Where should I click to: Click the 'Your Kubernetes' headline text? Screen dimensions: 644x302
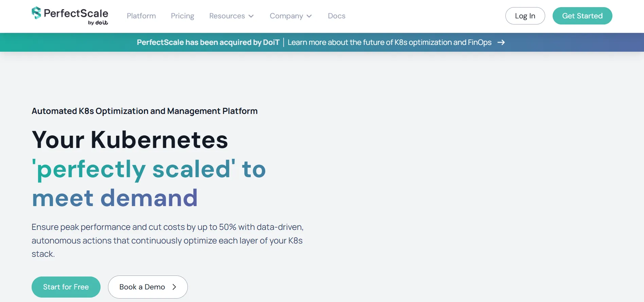click(x=130, y=139)
